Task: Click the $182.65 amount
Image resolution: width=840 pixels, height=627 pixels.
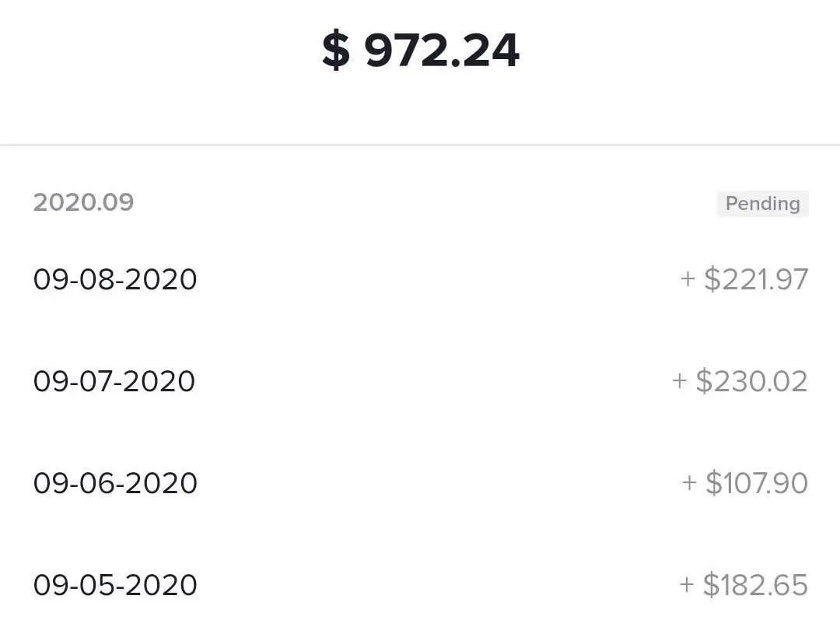Action: tap(755, 585)
